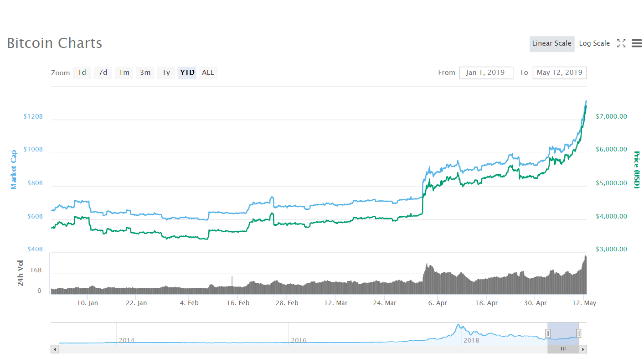Open the To date picker
The height and width of the screenshot is (359, 644).
[x=560, y=73]
